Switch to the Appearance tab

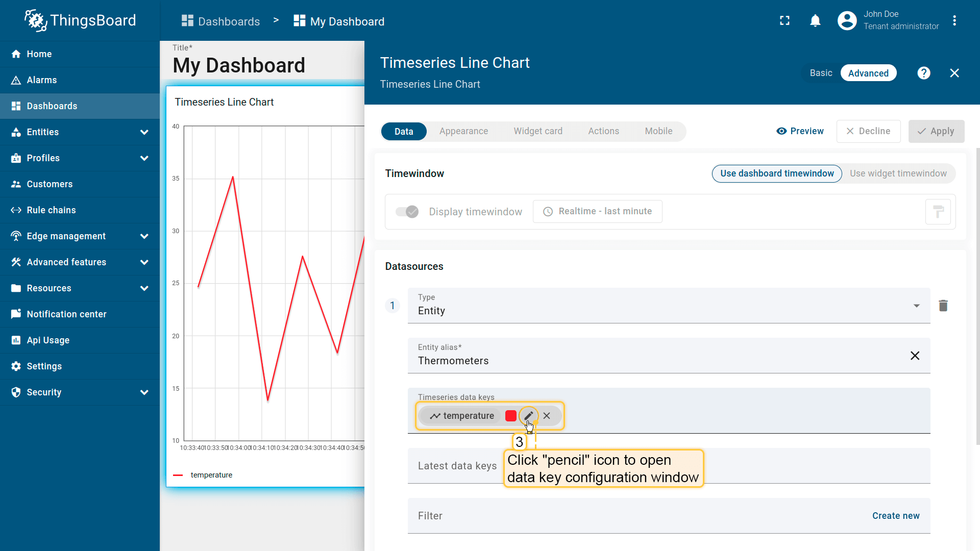click(463, 131)
